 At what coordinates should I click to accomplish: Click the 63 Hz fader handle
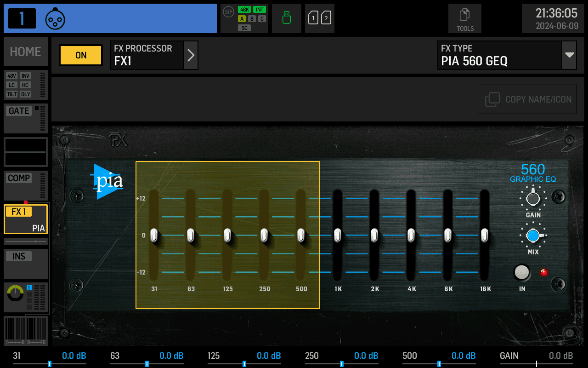pyautogui.click(x=191, y=236)
